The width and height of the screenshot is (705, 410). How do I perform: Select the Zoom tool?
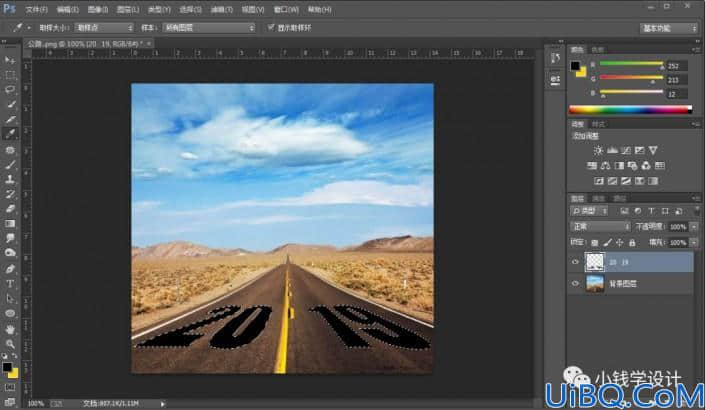[x=10, y=344]
